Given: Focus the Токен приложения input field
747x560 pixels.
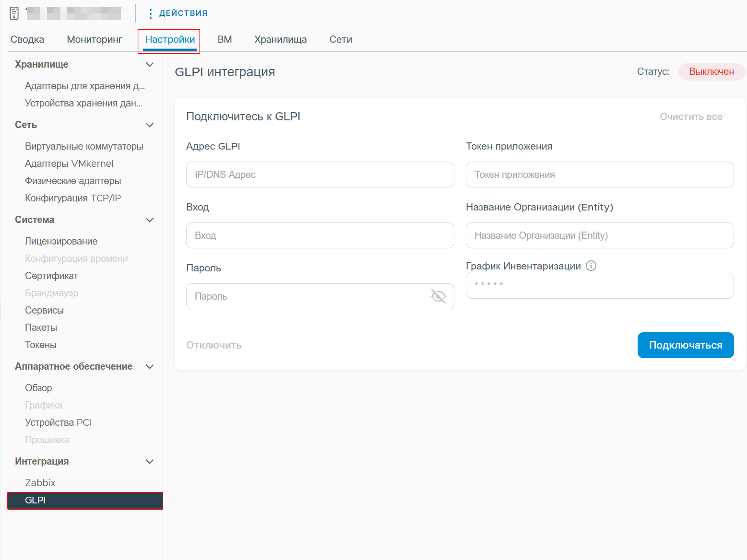Looking at the screenshot, I should point(600,175).
